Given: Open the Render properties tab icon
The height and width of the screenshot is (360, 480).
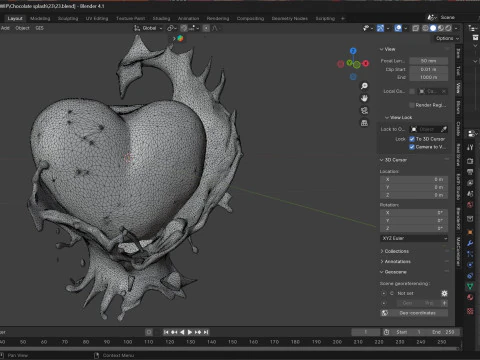Looking at the screenshot, I should tap(470, 161).
